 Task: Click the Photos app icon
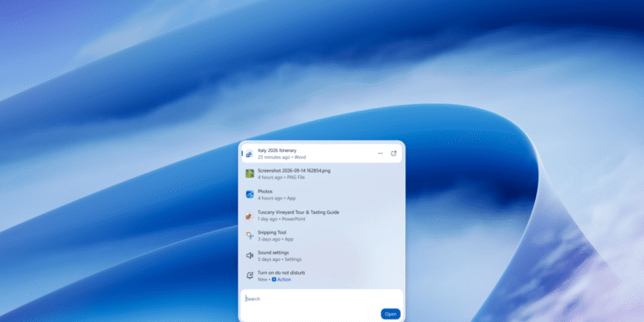[x=250, y=194]
